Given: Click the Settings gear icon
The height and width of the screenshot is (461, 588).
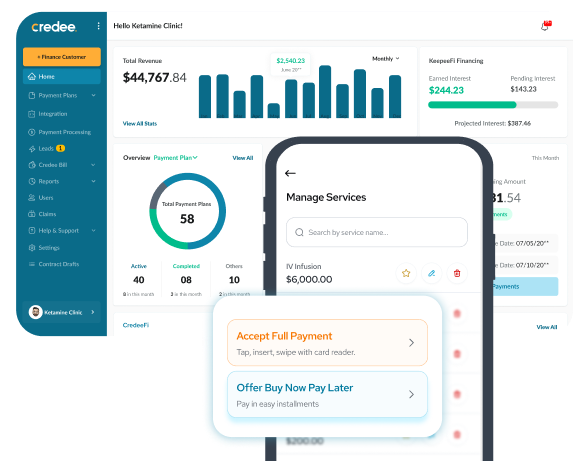Looking at the screenshot, I should tap(32, 248).
